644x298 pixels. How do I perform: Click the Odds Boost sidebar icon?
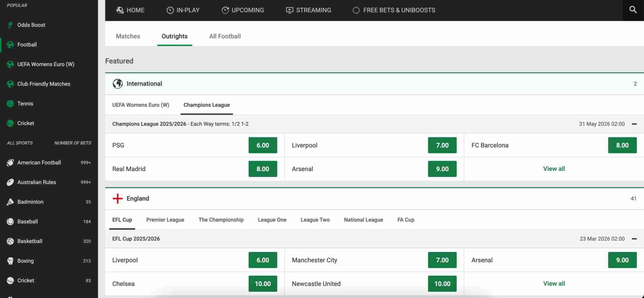(10, 25)
